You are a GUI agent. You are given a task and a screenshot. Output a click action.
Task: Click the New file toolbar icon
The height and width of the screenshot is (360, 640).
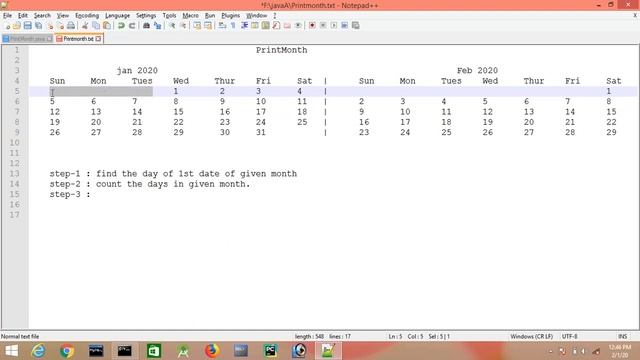point(7,26)
